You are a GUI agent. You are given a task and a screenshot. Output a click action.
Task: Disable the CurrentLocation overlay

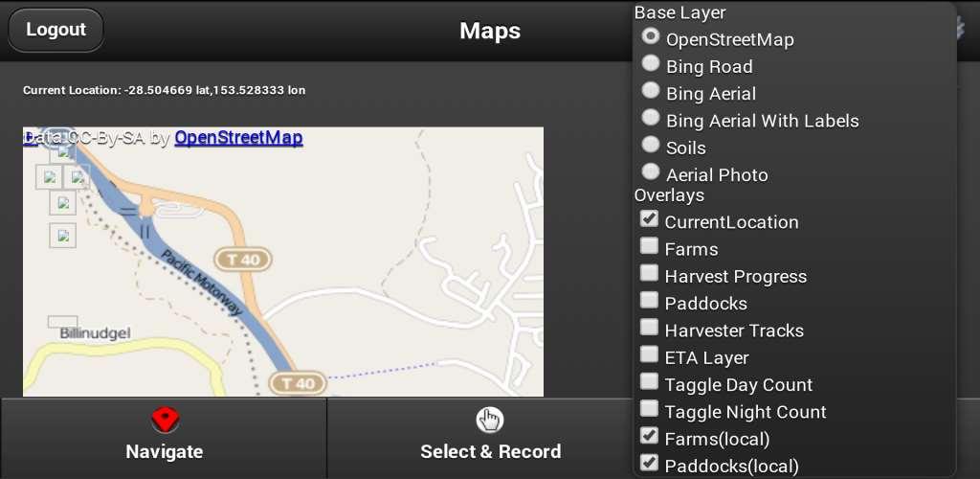click(649, 219)
